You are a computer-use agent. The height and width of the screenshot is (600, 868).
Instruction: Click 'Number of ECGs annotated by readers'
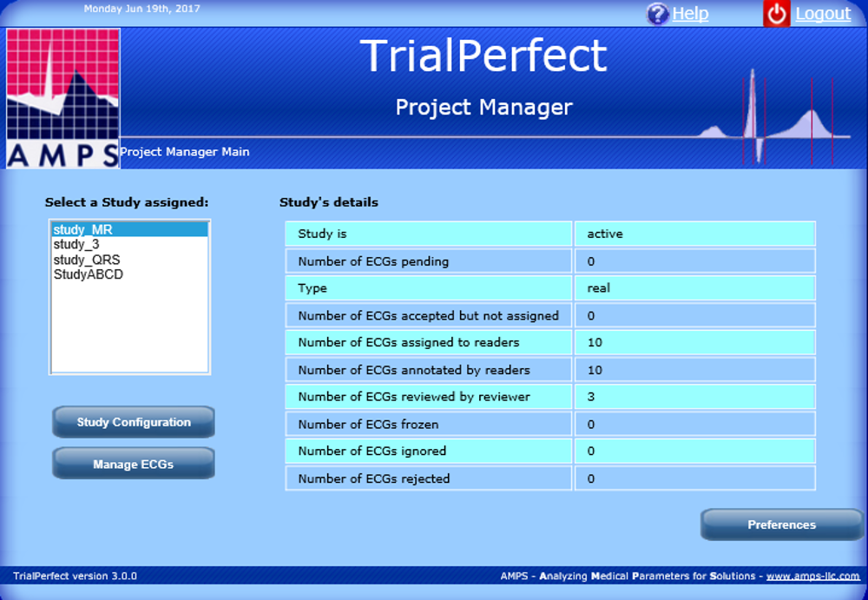click(x=414, y=370)
